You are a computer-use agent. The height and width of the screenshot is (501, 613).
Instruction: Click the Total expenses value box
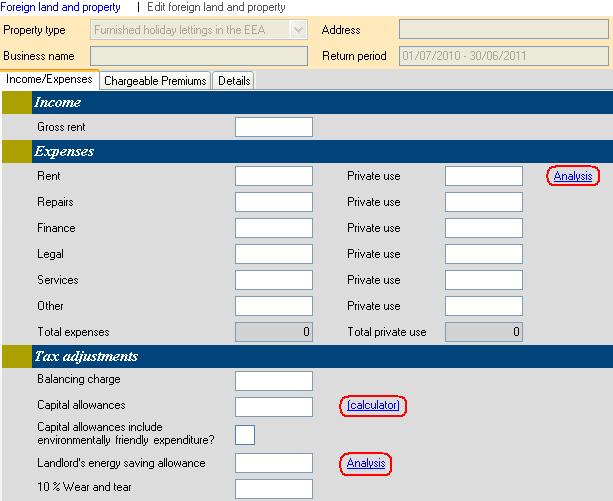coord(274,332)
